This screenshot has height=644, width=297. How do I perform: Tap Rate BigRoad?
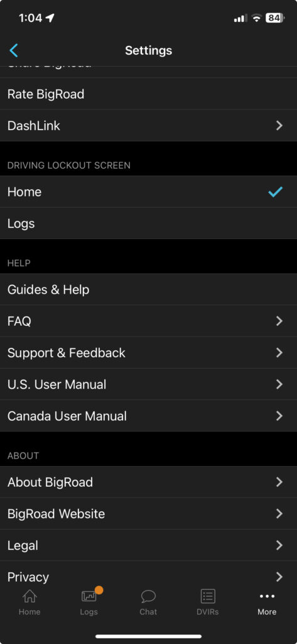click(148, 94)
